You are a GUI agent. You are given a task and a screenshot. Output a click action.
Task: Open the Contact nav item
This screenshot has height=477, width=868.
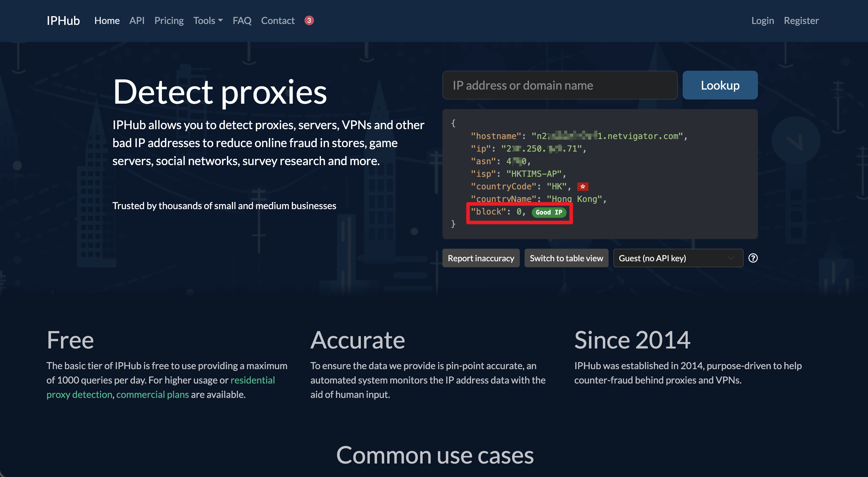tap(278, 21)
